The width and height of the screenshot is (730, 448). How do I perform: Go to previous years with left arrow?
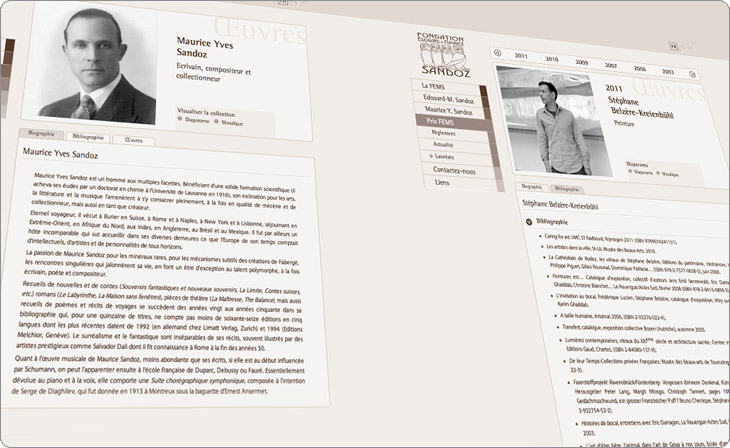point(497,53)
